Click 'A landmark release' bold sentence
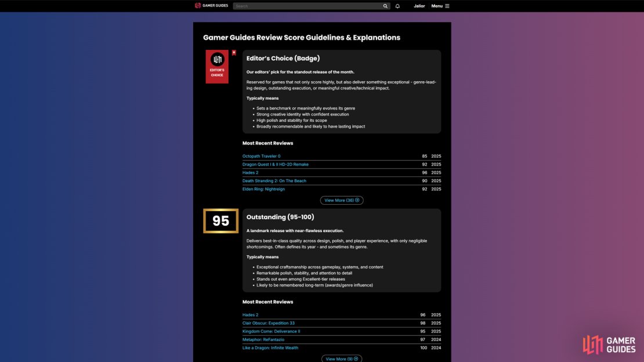The width and height of the screenshot is (644, 362). [x=295, y=231]
